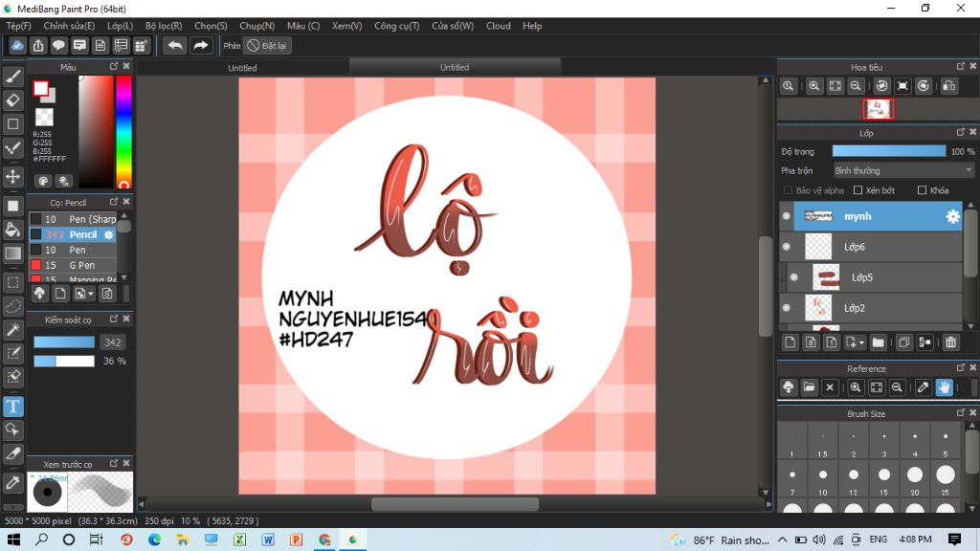
Task: Show hidden icons in the Windows system tray
Action: 783,540
